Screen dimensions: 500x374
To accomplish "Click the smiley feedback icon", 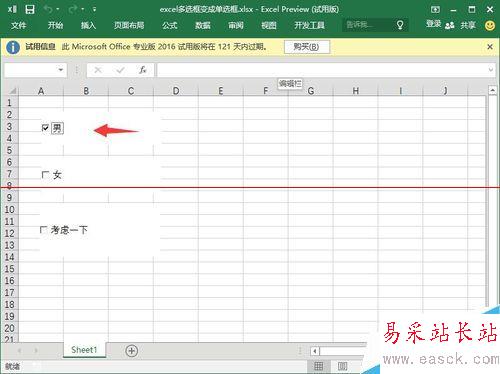I will click(x=490, y=25).
